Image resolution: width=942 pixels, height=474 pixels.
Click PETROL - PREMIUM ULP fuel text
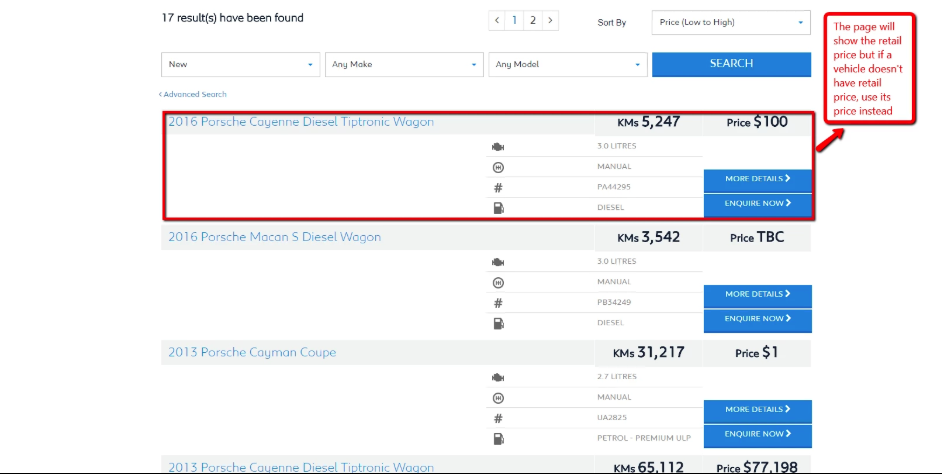(644, 438)
